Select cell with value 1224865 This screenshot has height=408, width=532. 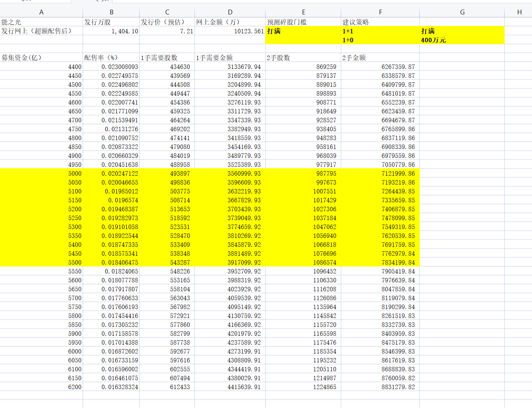point(303,387)
